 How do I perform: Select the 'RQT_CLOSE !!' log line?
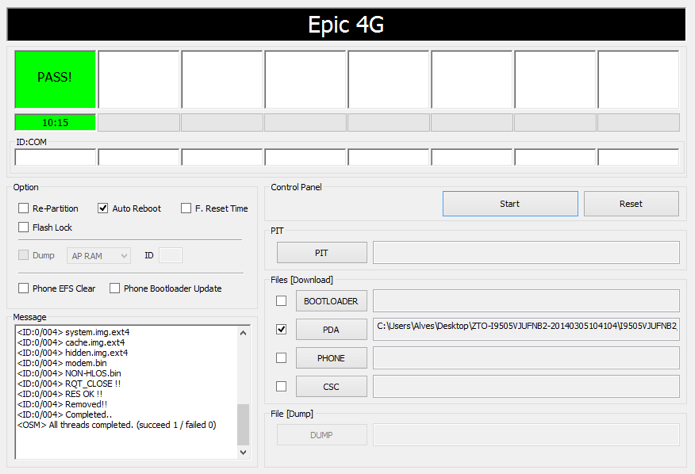tap(69, 384)
